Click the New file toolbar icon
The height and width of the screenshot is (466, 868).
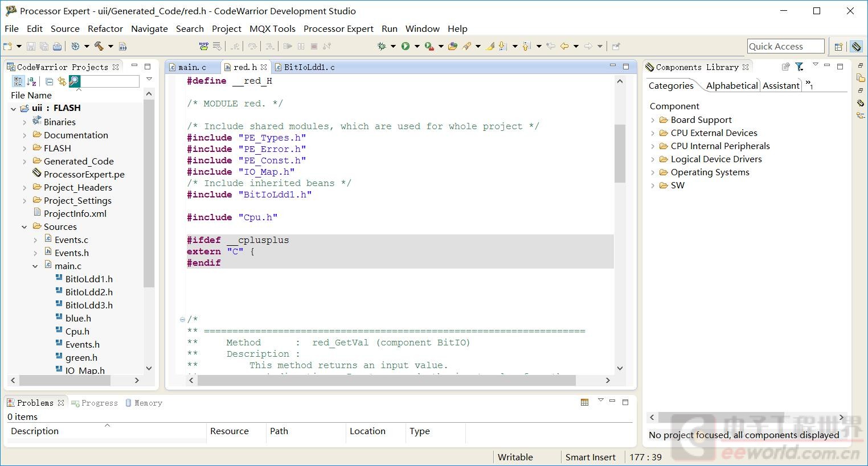pos(7,46)
